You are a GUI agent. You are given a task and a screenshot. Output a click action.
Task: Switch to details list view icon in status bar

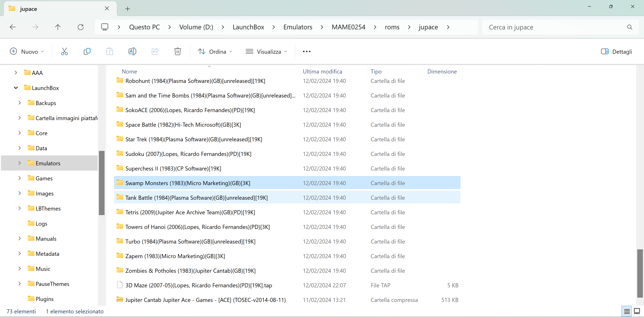627,311
